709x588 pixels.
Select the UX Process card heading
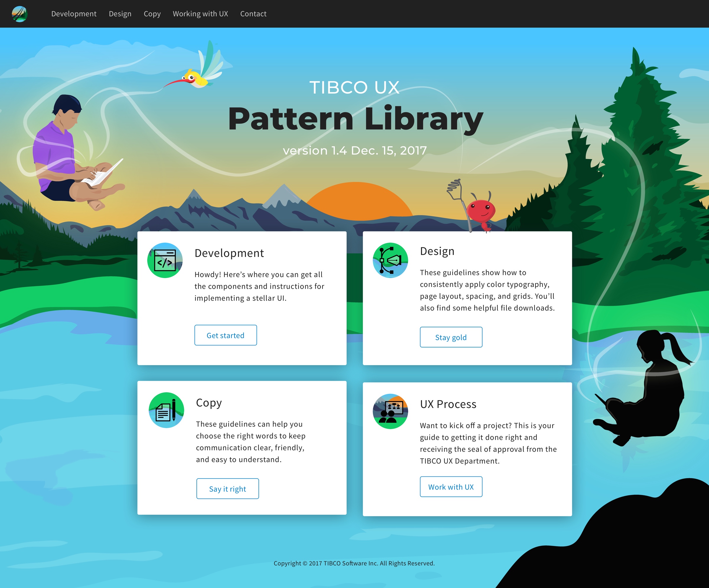pos(448,404)
